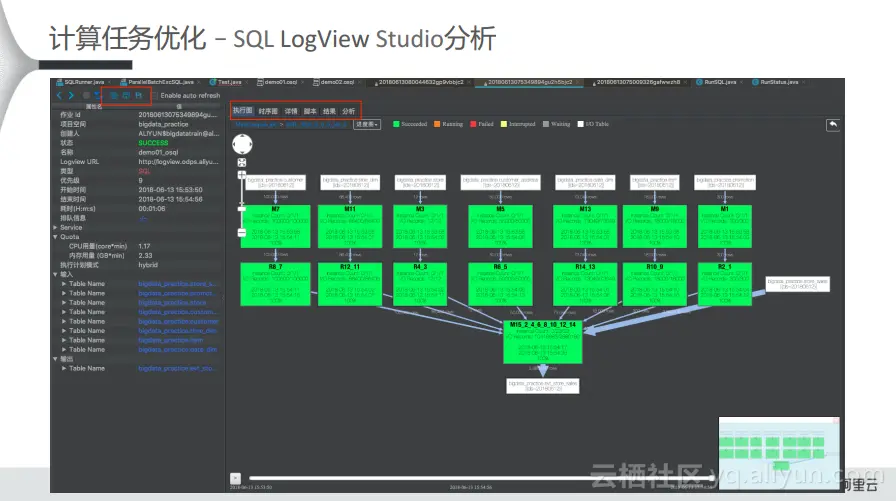Collapse the Quota section
This screenshot has height=501, width=896.
click(x=55, y=237)
